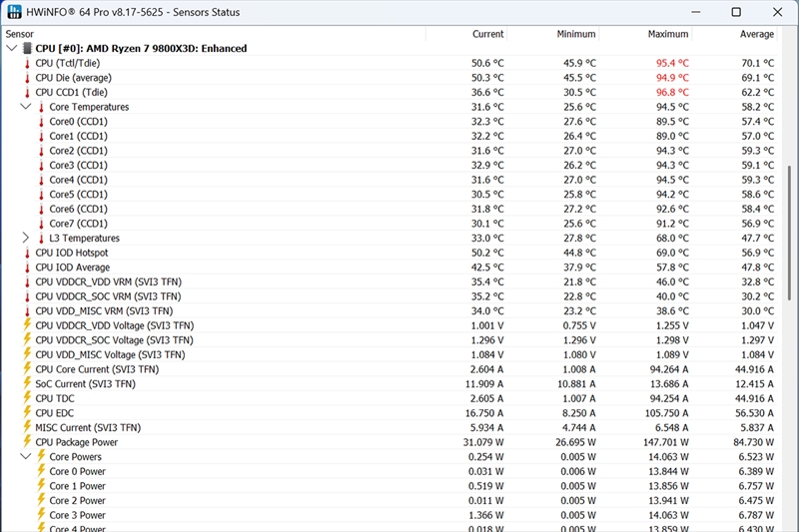Image resolution: width=799 pixels, height=532 pixels.
Task: Click lightning icon of SoC Current row
Action: [28, 384]
